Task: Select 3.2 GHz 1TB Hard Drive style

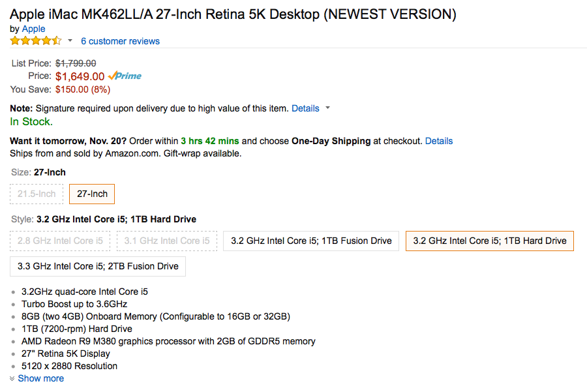Action: point(489,241)
